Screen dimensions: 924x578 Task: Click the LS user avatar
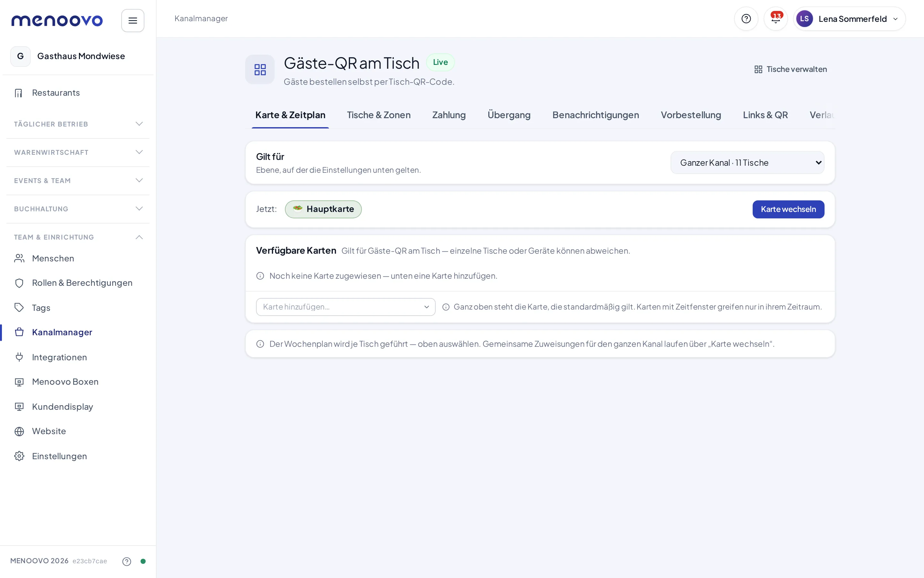(x=804, y=19)
